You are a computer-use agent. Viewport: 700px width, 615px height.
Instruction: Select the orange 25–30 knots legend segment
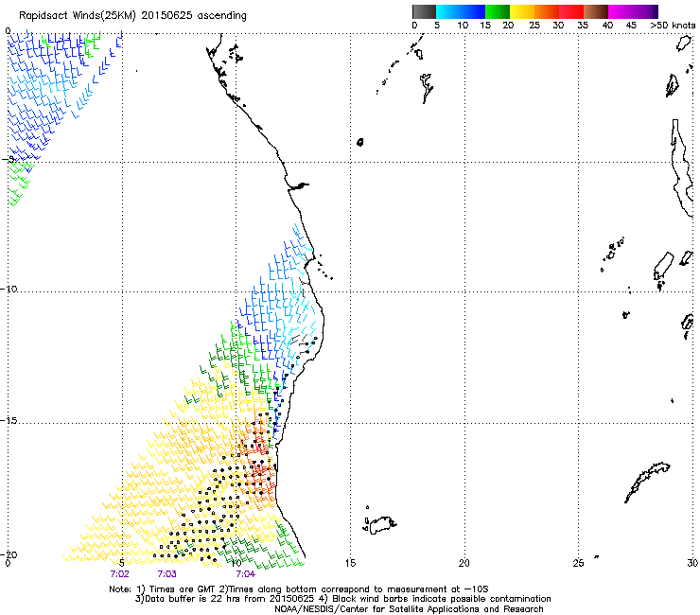pos(547,11)
